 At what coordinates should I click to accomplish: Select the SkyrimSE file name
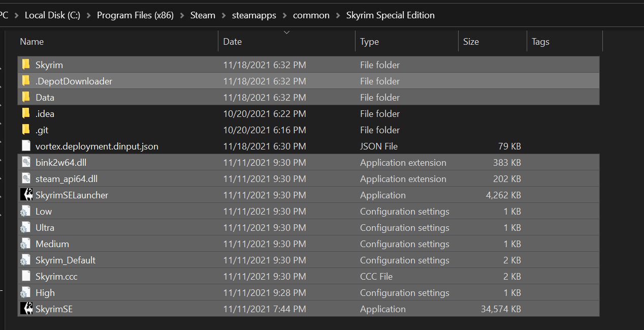click(54, 309)
